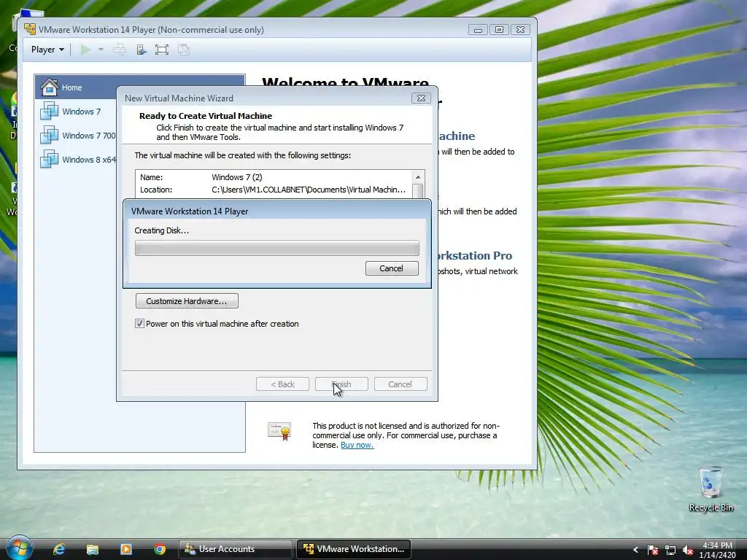This screenshot has width=747, height=560.
Task: Open the Windows Start orb
Action: click(18, 548)
